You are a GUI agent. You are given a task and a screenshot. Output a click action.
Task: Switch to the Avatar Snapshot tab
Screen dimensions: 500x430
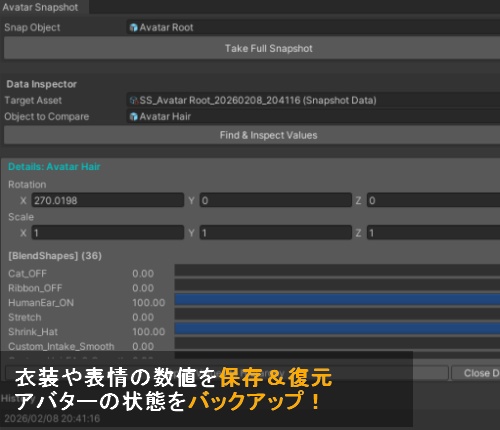43,7
